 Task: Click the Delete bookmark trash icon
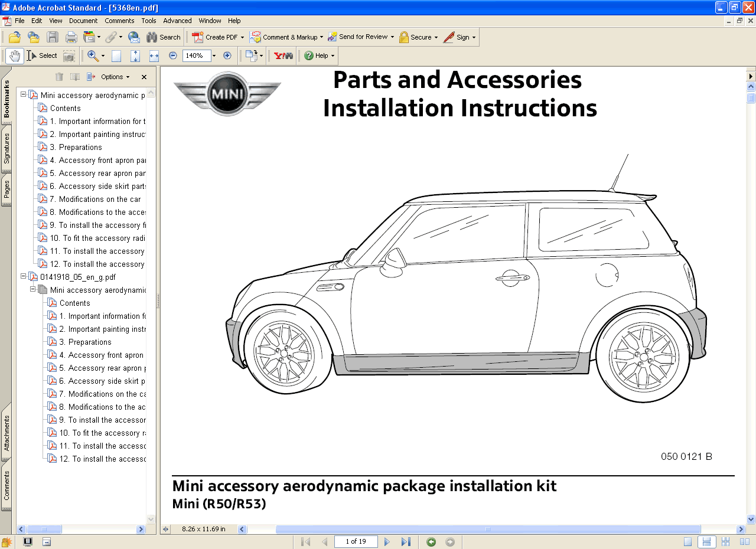tap(59, 77)
